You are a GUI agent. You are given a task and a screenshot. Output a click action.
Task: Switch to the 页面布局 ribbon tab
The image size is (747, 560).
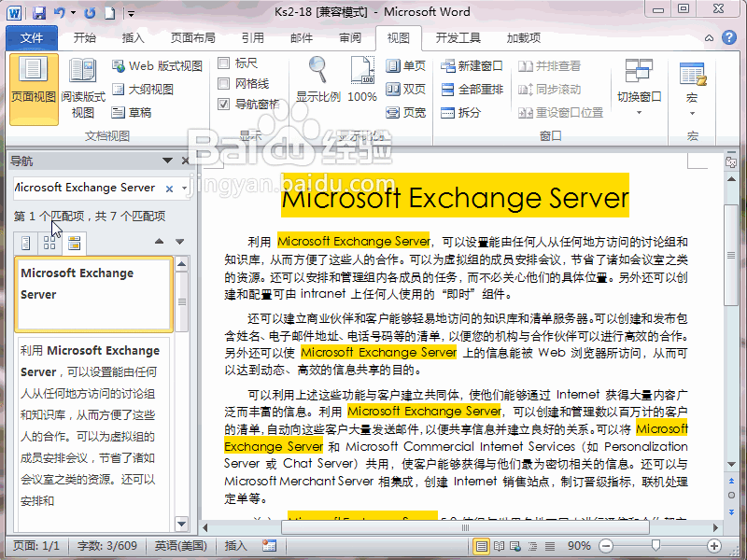tap(193, 37)
